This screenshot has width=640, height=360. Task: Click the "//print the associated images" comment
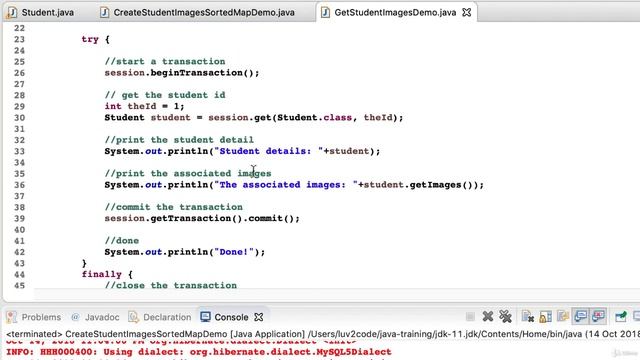click(188, 173)
